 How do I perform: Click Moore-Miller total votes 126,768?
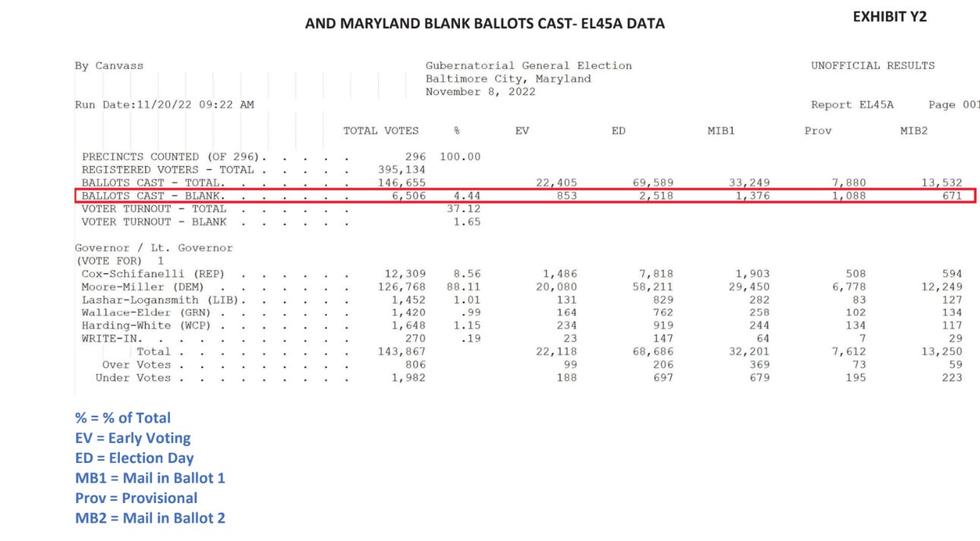pos(402,287)
